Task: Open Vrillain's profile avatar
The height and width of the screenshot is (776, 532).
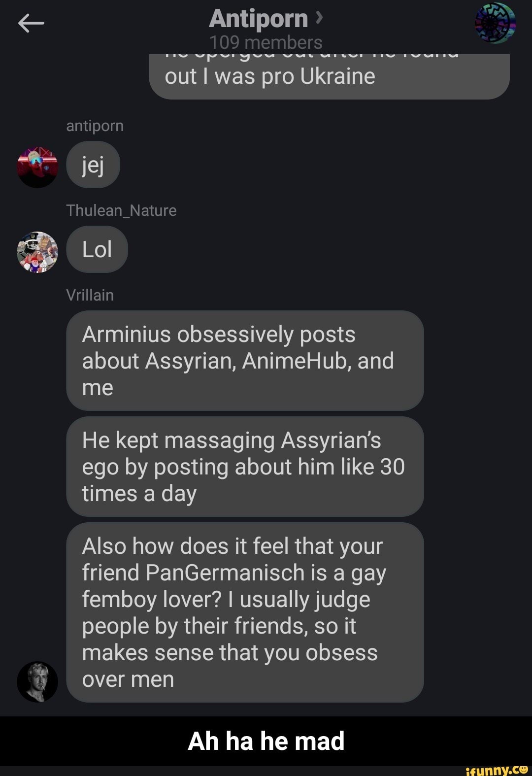Action: click(x=37, y=681)
